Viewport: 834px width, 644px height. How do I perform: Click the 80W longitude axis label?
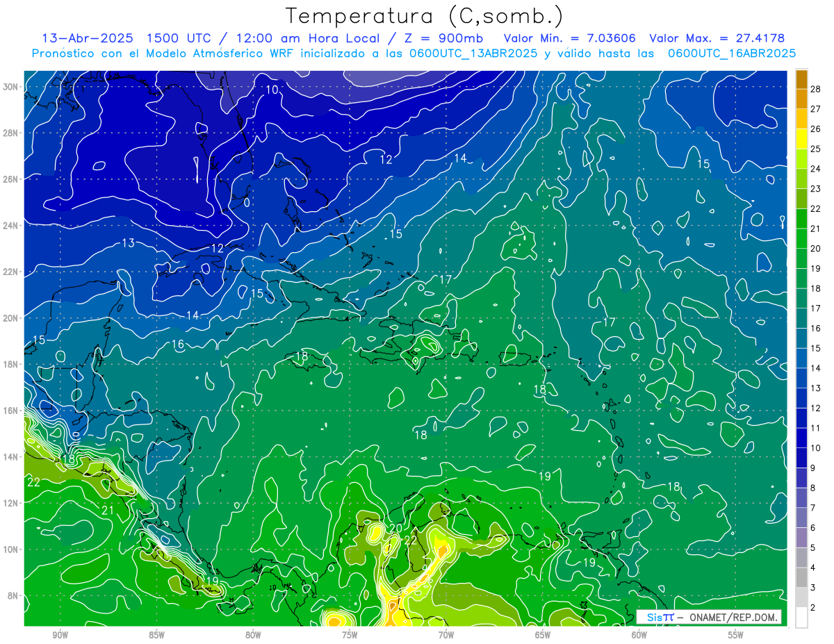[253, 635]
